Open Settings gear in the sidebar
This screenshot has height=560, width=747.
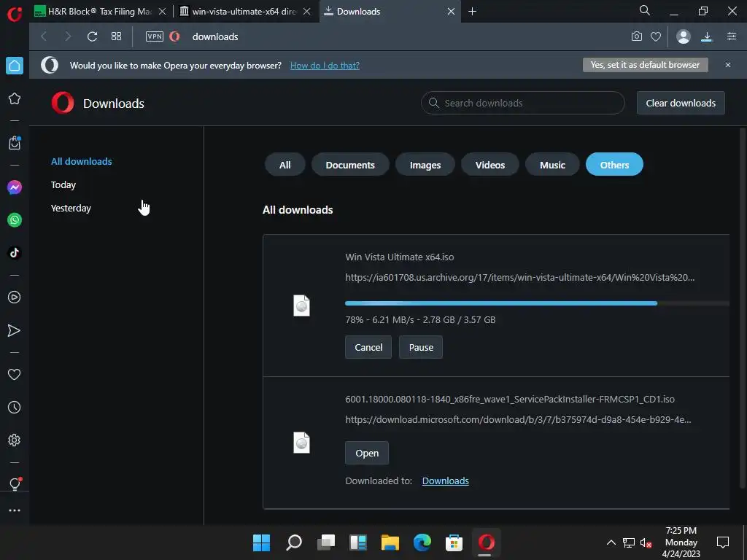click(15, 440)
